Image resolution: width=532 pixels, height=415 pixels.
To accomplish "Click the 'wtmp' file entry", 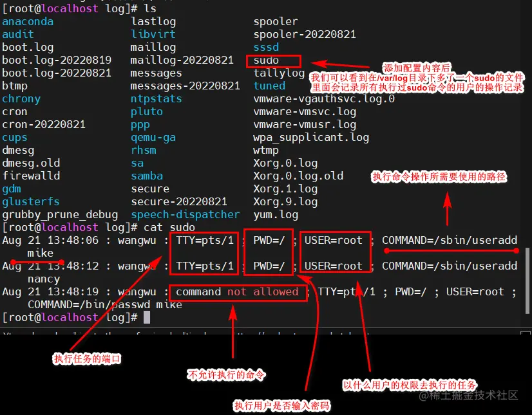I will [x=266, y=150].
